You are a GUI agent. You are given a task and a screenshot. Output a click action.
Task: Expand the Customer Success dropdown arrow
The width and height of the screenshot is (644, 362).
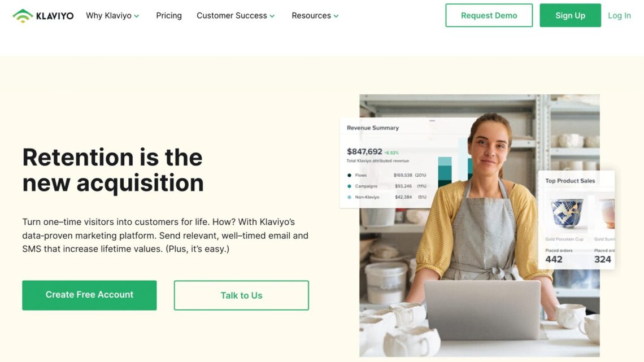click(x=272, y=16)
